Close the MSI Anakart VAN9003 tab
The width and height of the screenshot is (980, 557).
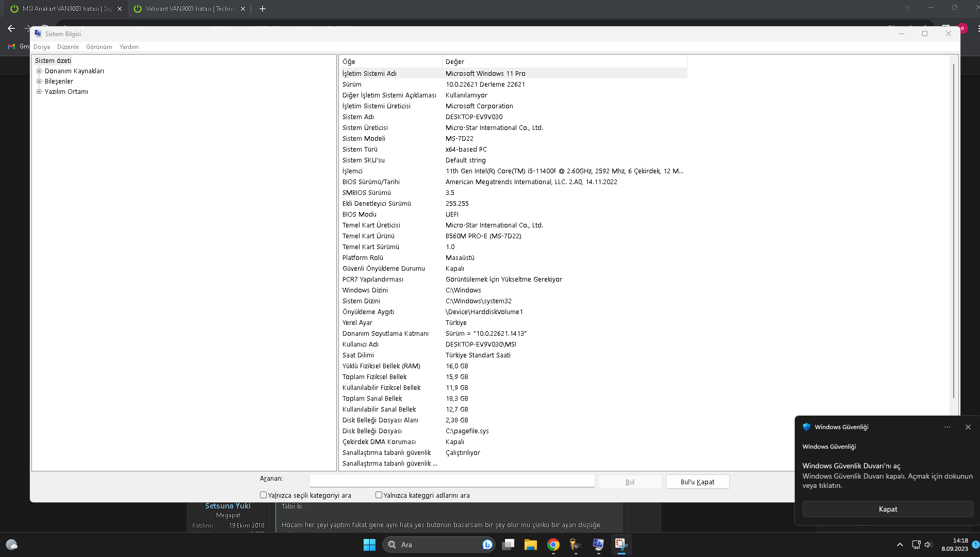tap(120, 9)
